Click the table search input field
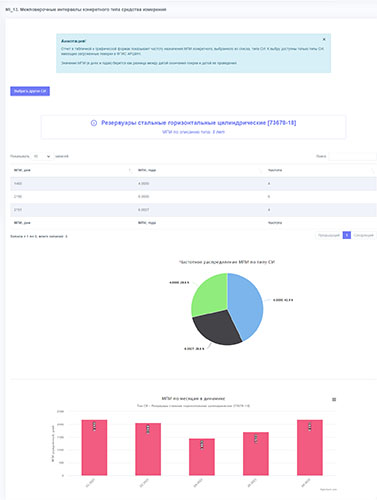This screenshot has width=377, height=500. pos(352,156)
